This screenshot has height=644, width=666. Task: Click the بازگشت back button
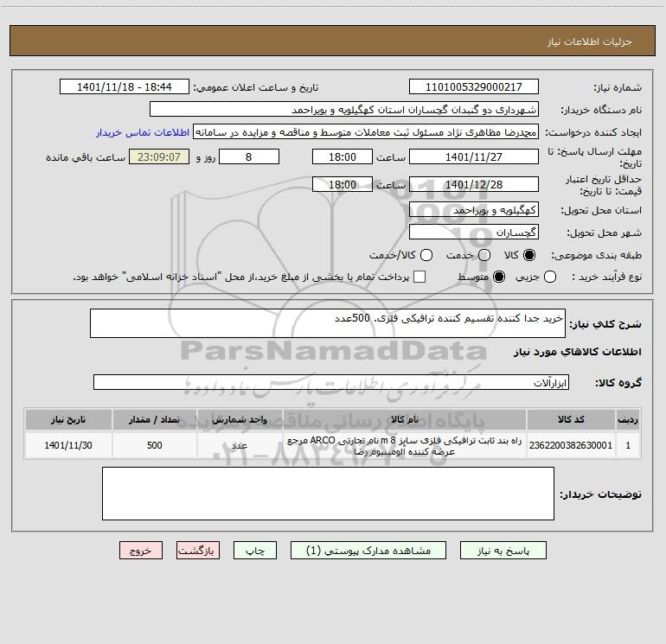(198, 551)
